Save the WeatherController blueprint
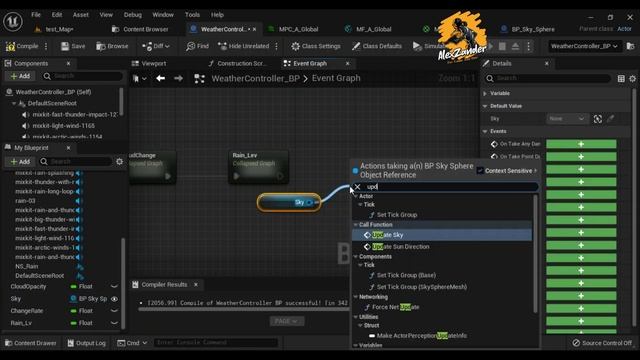The width and height of the screenshot is (640, 360). click(x=73, y=46)
